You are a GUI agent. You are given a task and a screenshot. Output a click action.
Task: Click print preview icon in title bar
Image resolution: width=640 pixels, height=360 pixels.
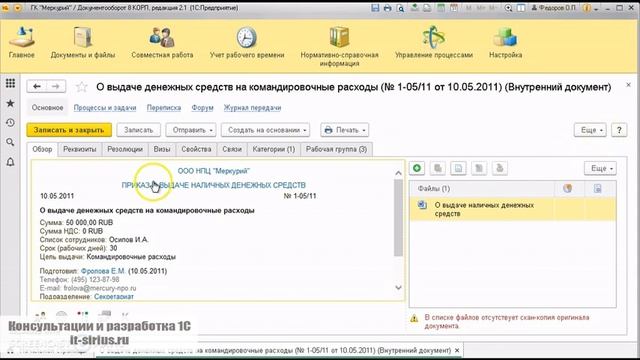coord(400,8)
